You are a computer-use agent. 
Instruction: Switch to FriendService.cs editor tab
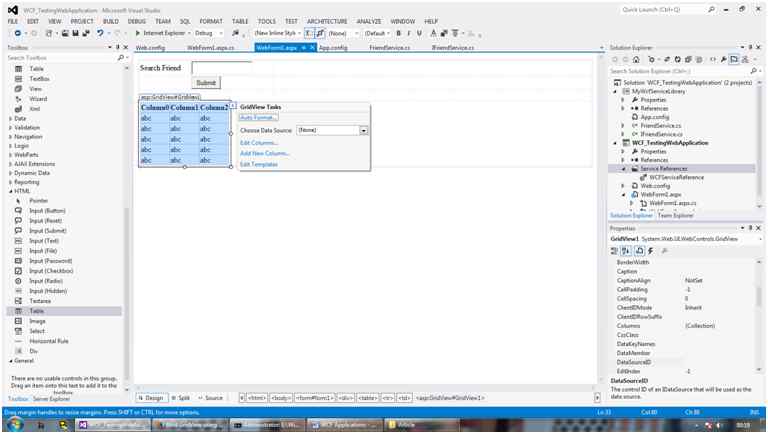click(x=389, y=48)
